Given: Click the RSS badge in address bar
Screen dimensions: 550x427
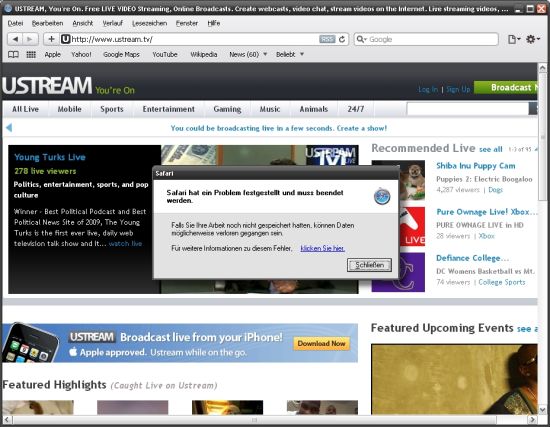Looking at the screenshot, I should point(327,39).
